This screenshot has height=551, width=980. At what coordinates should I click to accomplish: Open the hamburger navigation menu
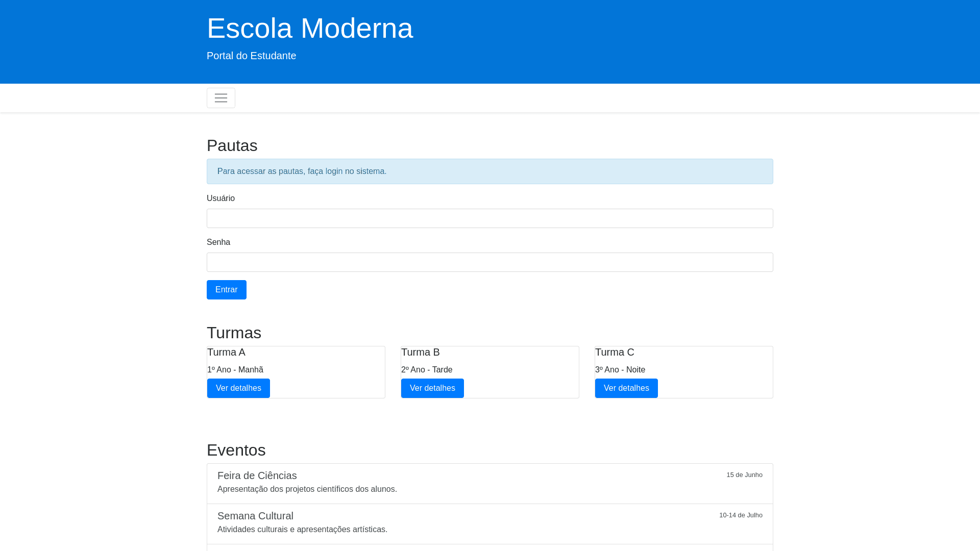[220, 98]
